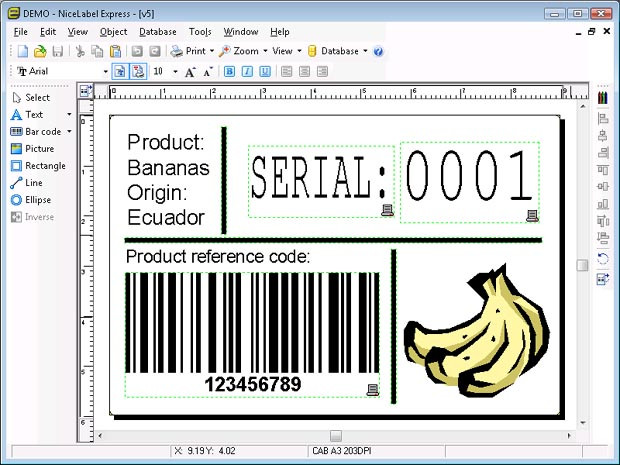The image size is (620, 465).
Task: Open the Edit menu
Action: [x=48, y=32]
